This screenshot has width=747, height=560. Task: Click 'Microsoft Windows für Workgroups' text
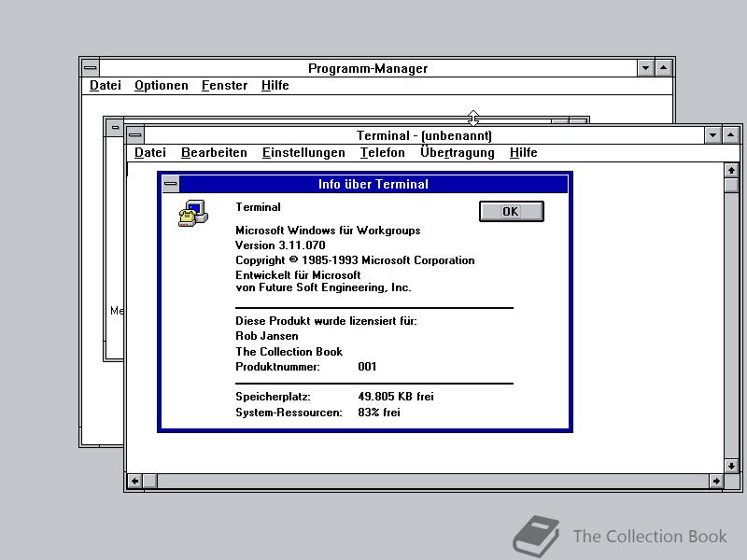tap(328, 231)
